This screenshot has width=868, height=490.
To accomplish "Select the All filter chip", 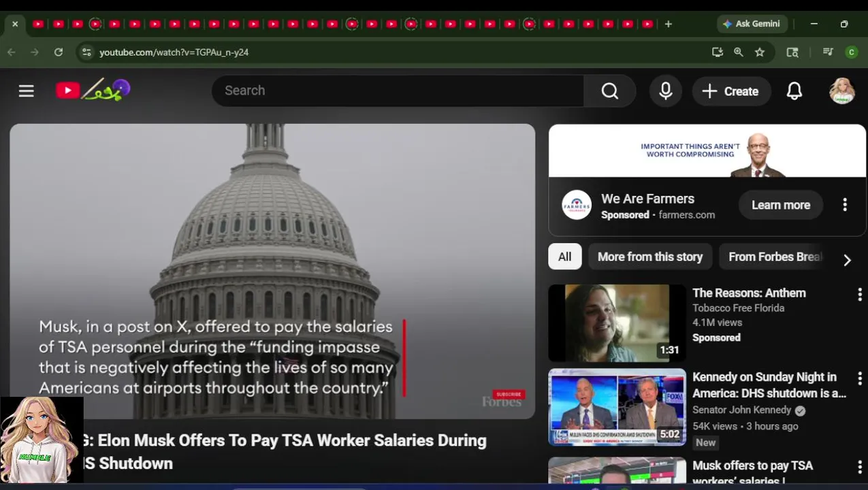I will point(565,257).
